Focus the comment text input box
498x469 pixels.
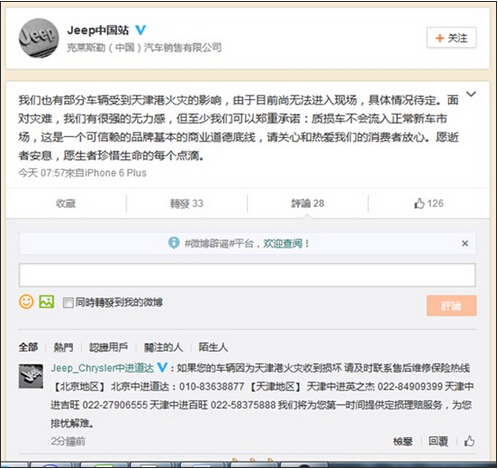[x=247, y=275]
